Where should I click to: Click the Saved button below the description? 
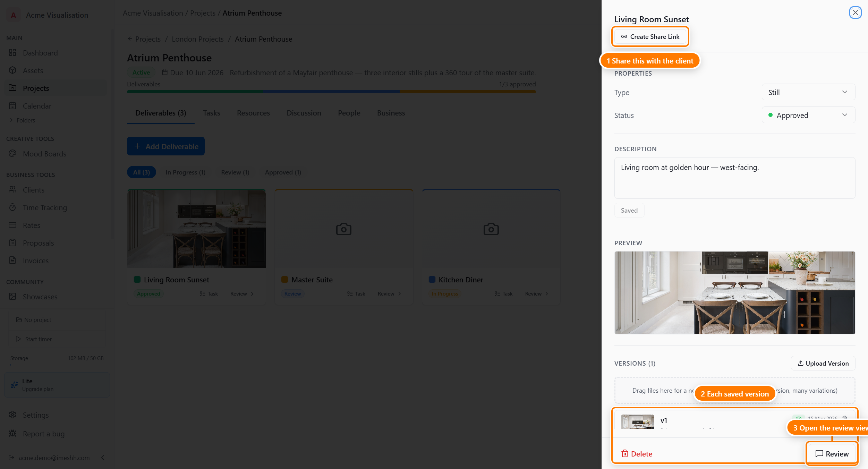tap(629, 210)
